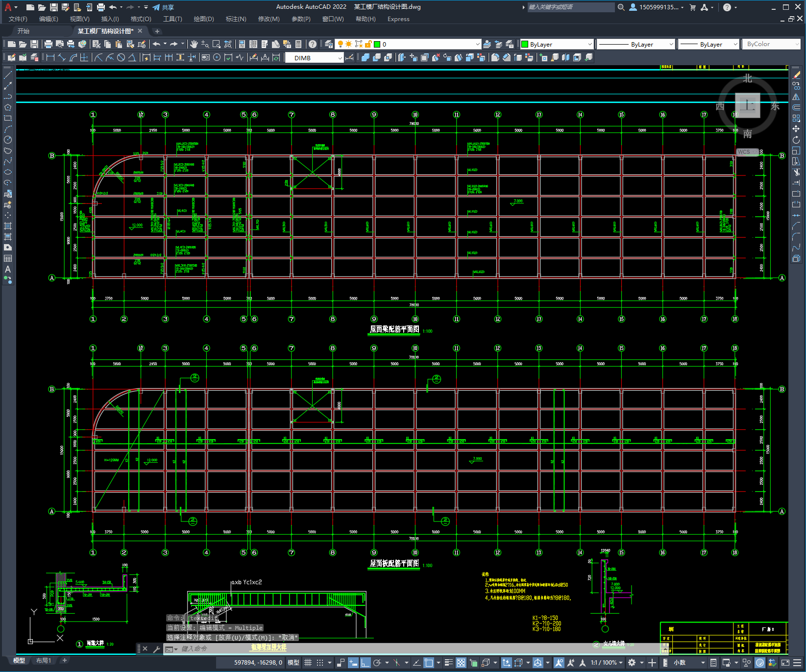
Task: Click the Undo arrow in standard toolbar
Action: 156,44
